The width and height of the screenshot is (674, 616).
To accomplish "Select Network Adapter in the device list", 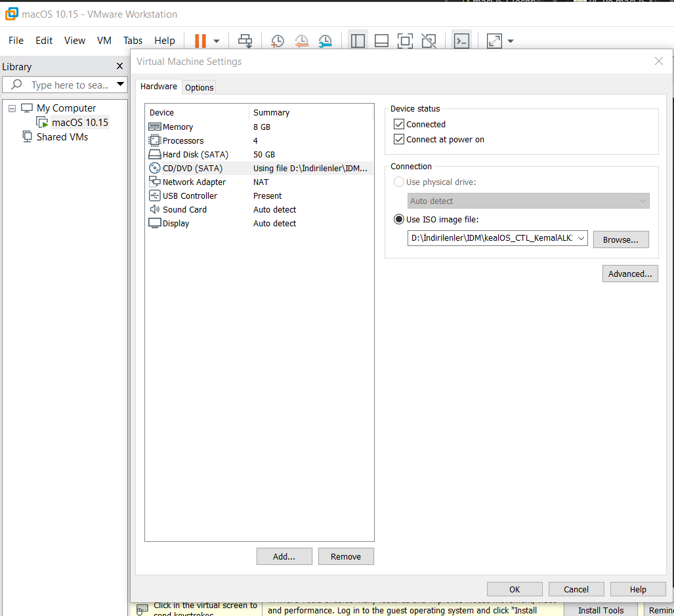I will pos(194,182).
